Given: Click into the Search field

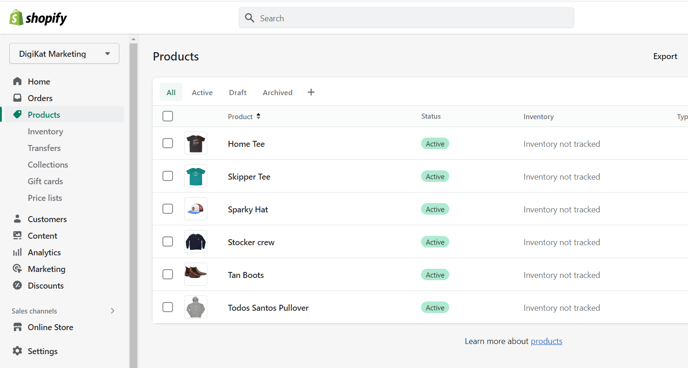Looking at the screenshot, I should pos(406,18).
